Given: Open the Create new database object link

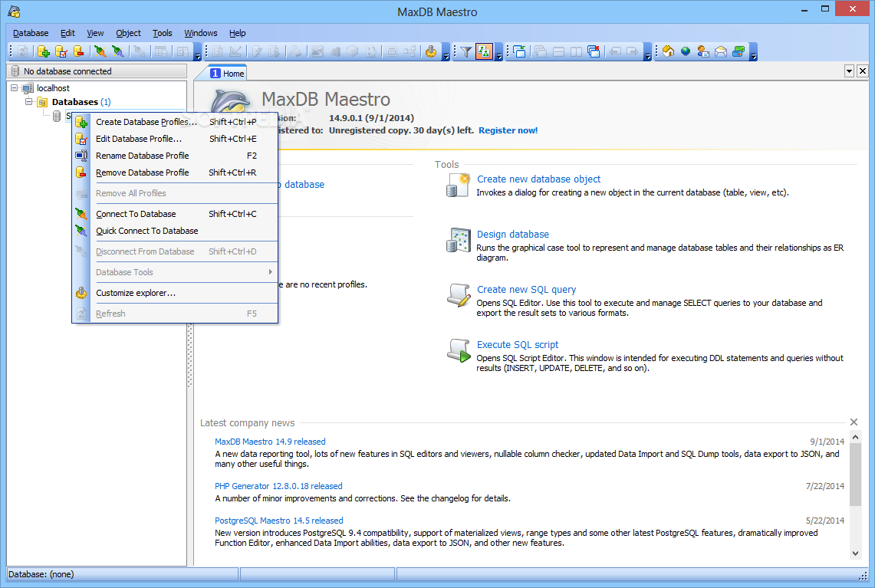Looking at the screenshot, I should point(538,179).
